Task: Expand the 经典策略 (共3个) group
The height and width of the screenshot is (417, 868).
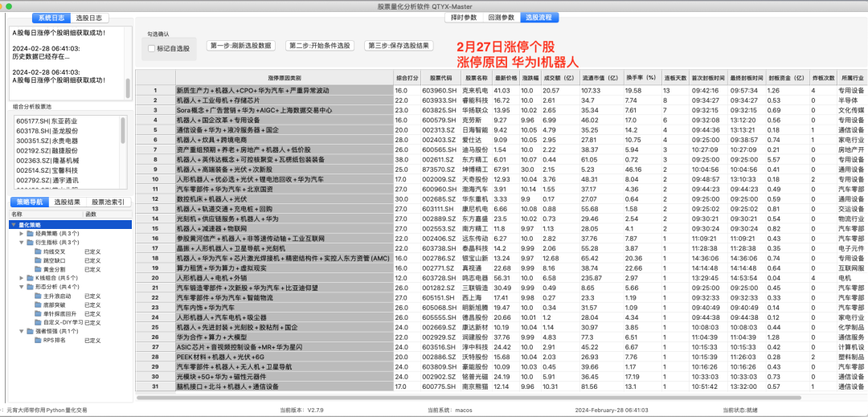Action: (x=22, y=233)
